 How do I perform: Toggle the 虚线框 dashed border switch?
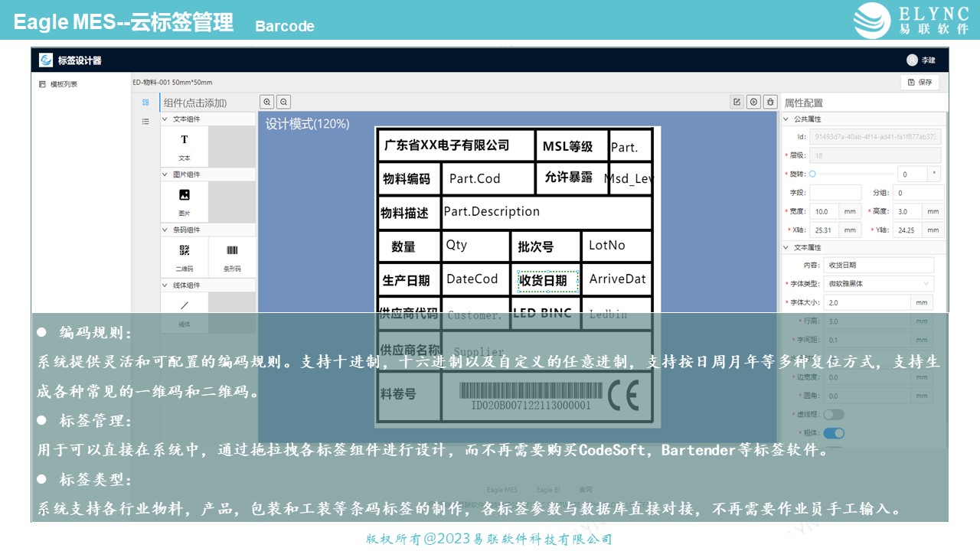pos(834,415)
